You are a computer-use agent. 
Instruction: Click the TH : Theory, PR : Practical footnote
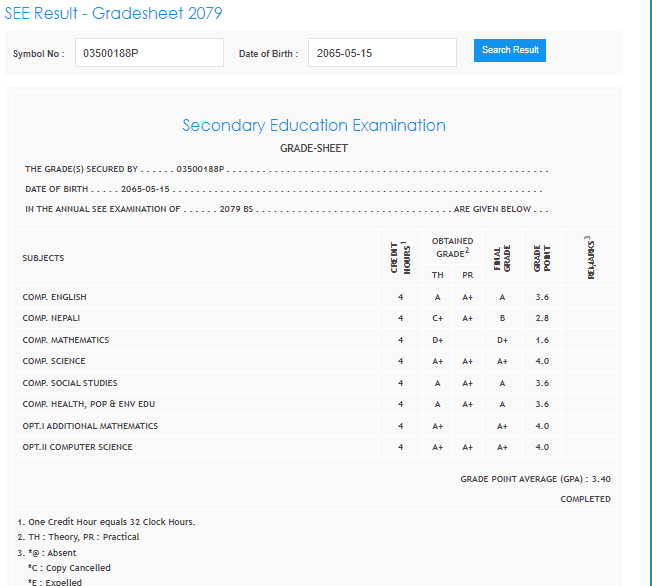pyautogui.click(x=78, y=537)
